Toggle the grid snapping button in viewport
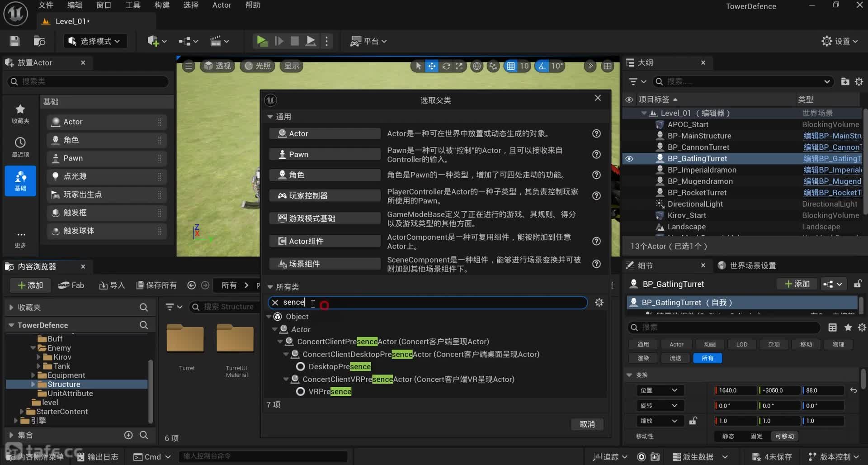 [x=510, y=66]
